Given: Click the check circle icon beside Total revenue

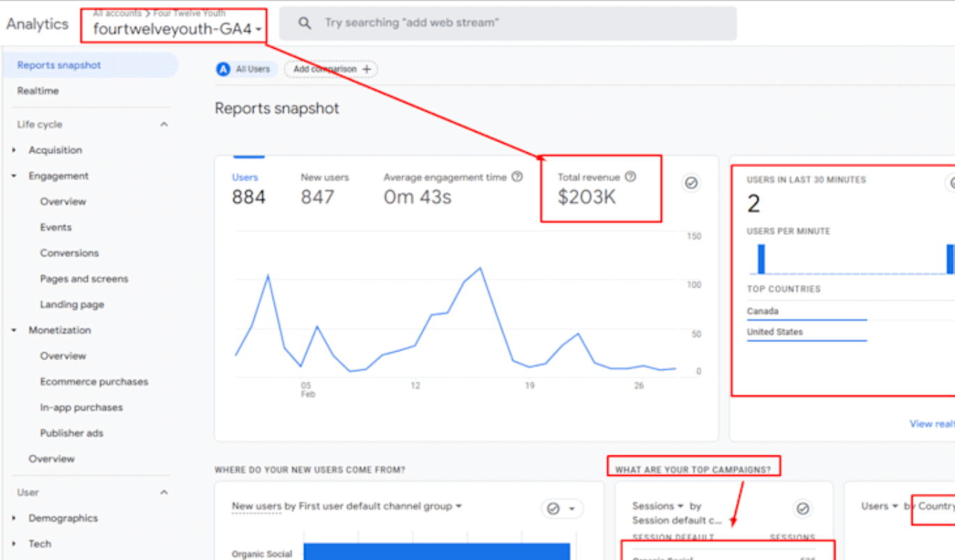Looking at the screenshot, I should point(691,182).
